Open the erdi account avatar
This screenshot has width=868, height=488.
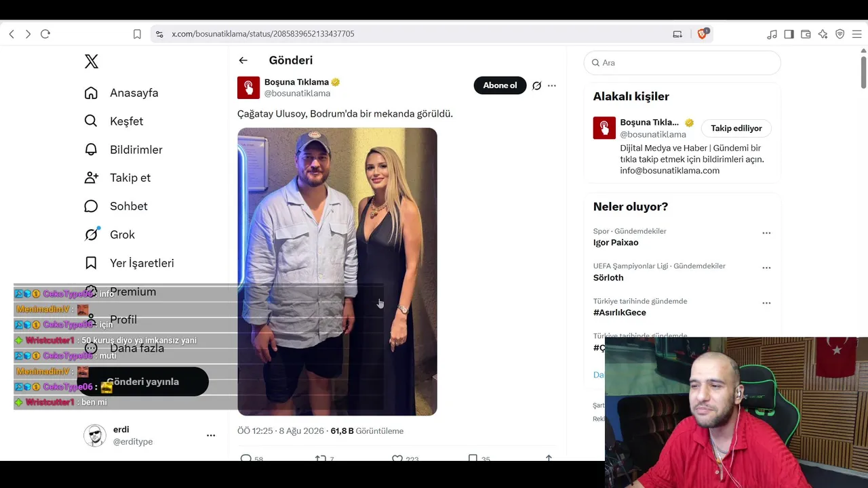[95, 435]
